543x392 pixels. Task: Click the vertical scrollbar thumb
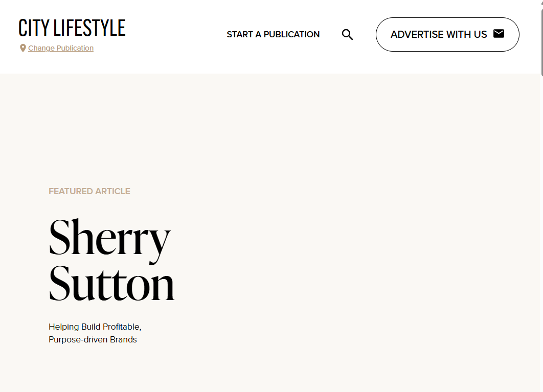click(x=541, y=41)
